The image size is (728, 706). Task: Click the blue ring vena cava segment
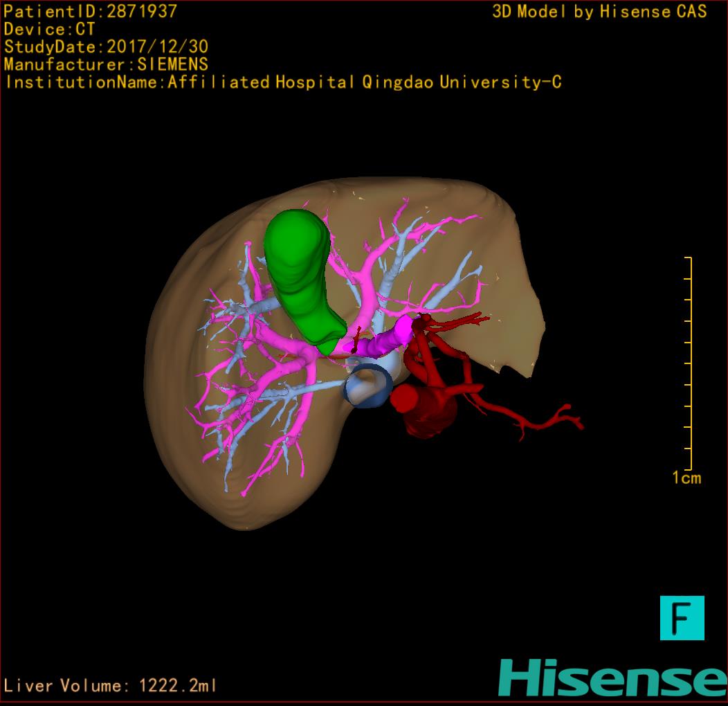tap(368, 386)
